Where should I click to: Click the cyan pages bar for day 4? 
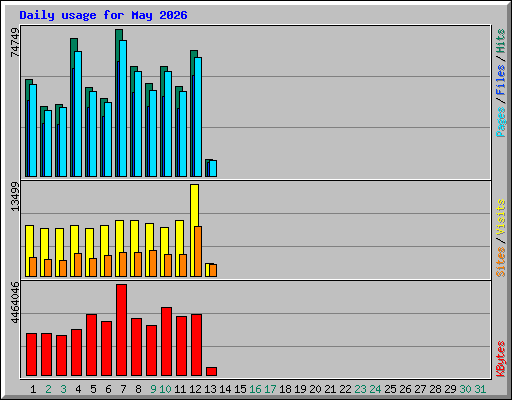[x=78, y=114]
